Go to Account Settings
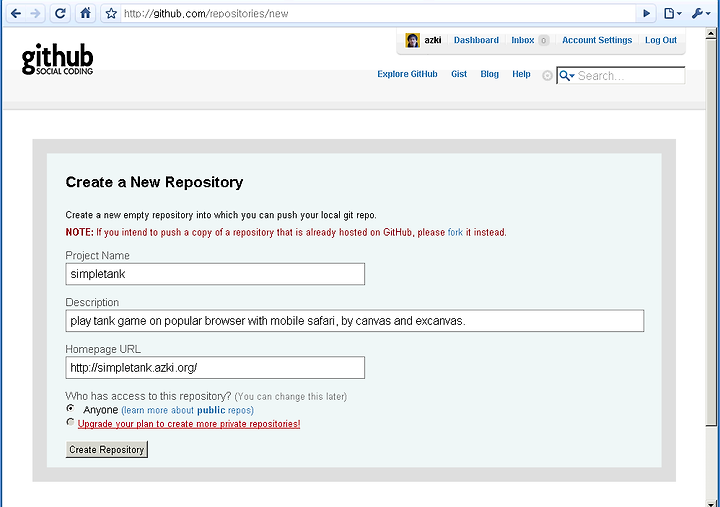 [597, 40]
